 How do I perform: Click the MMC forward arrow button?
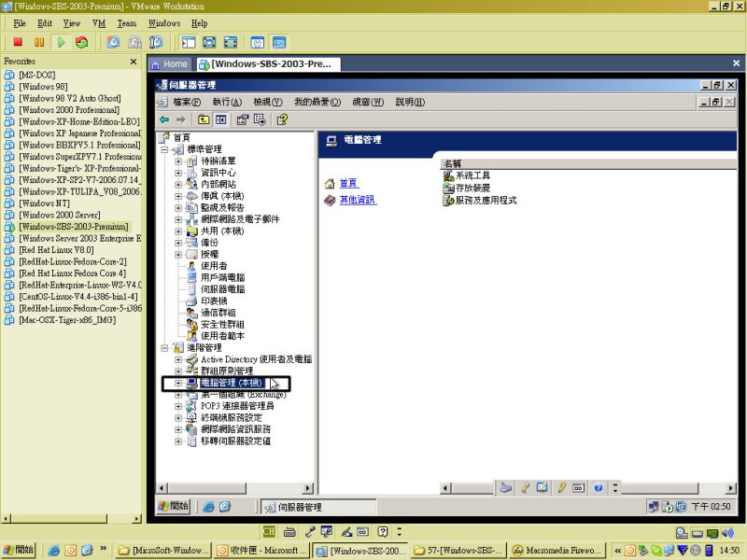click(x=180, y=119)
